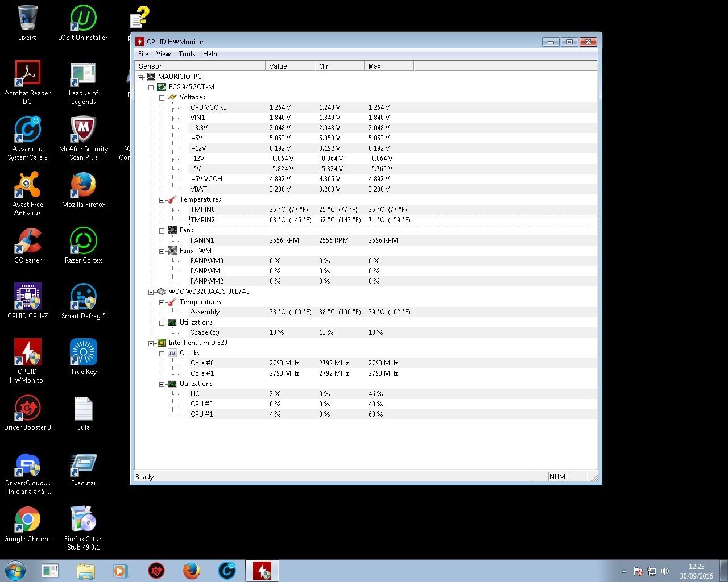The width and height of the screenshot is (728, 582).
Task: Open League of Legends shortcut
Action: click(x=83, y=83)
